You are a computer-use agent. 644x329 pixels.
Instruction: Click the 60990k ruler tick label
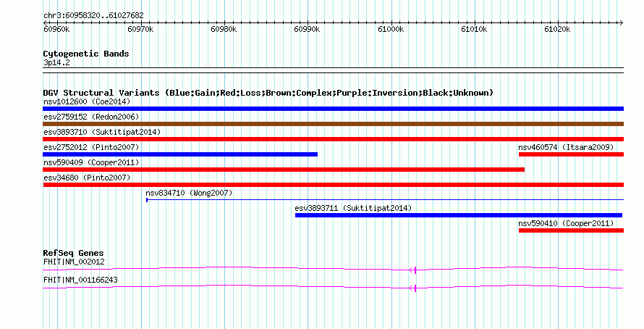308,29
